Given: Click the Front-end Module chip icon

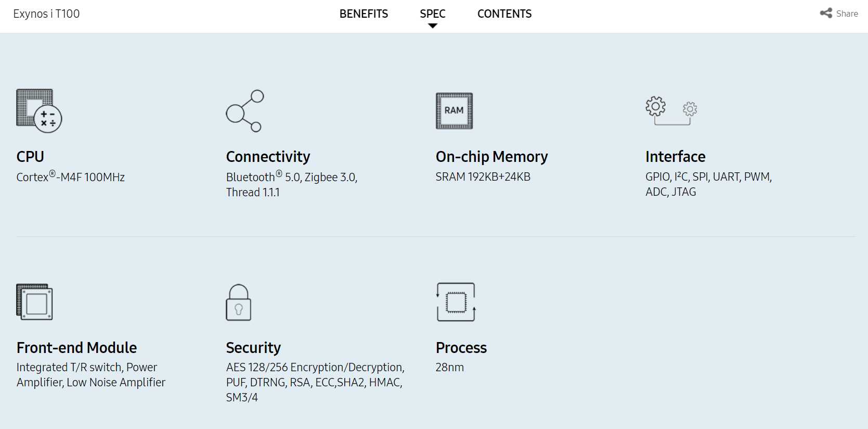Looking at the screenshot, I should [34, 302].
